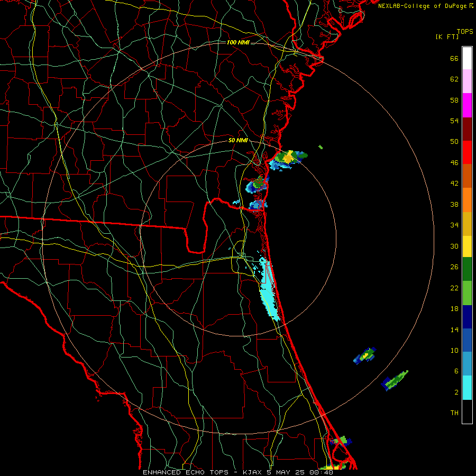Click the legend value 58
The width and height of the screenshot is (476, 476).
coord(454,100)
